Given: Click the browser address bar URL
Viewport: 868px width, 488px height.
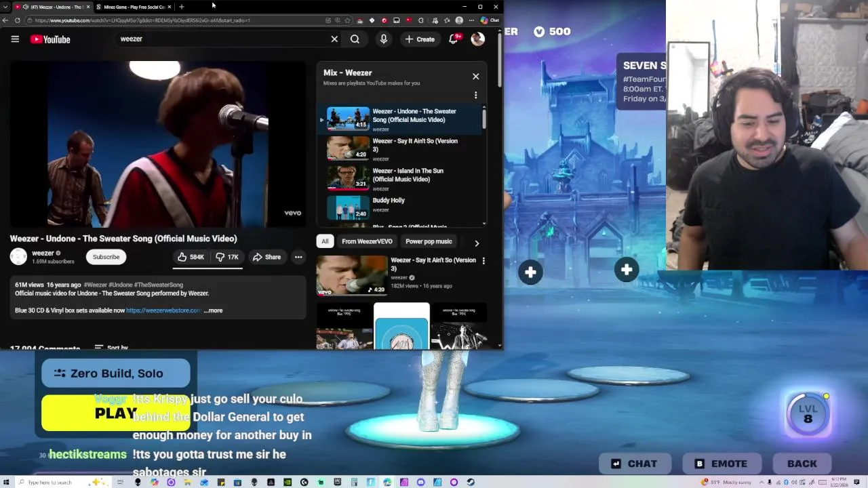Looking at the screenshot, I should point(142,20).
